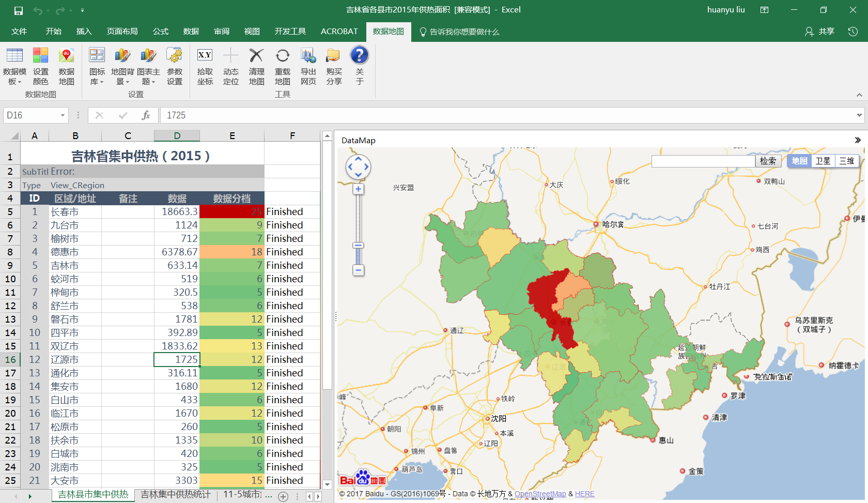Switch to the 吉林集中供热统计 sheet tab

pyautogui.click(x=175, y=495)
